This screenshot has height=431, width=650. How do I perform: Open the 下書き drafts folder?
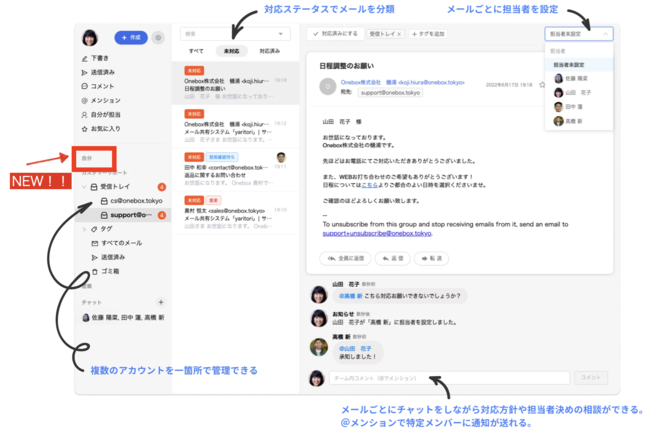click(102, 59)
